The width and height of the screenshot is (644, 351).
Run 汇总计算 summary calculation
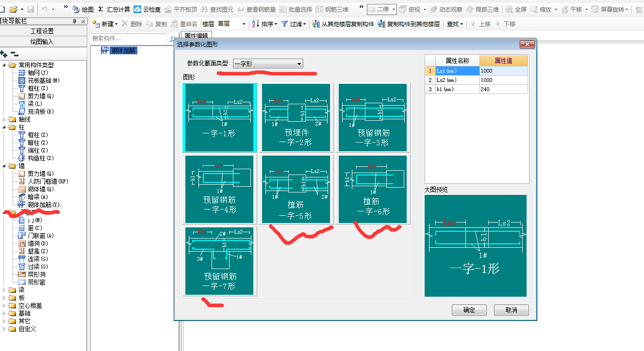tap(114, 9)
